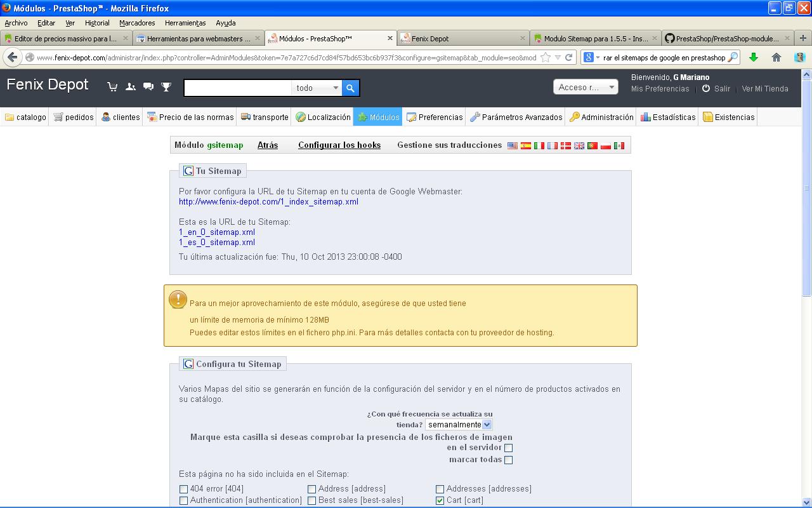812x508 pixels.
Task: Switch to 'Editor de precios massivo' tab
Action: click(x=66, y=38)
